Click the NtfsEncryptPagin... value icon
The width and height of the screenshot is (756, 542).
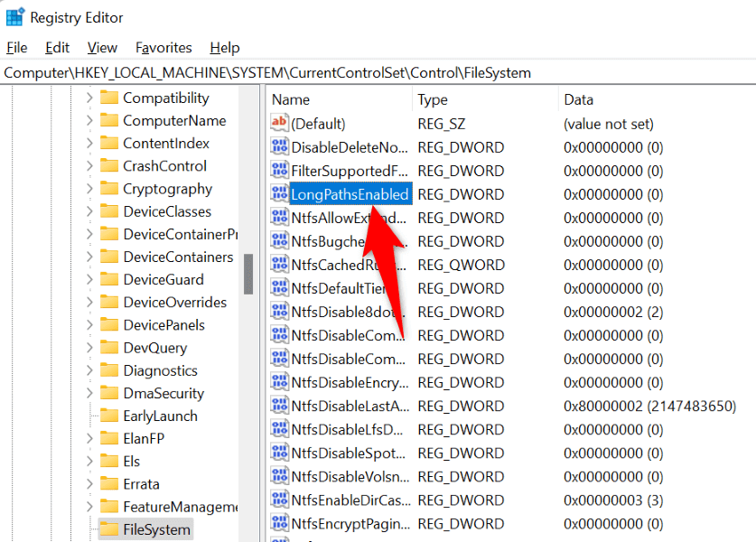pyautogui.click(x=280, y=523)
